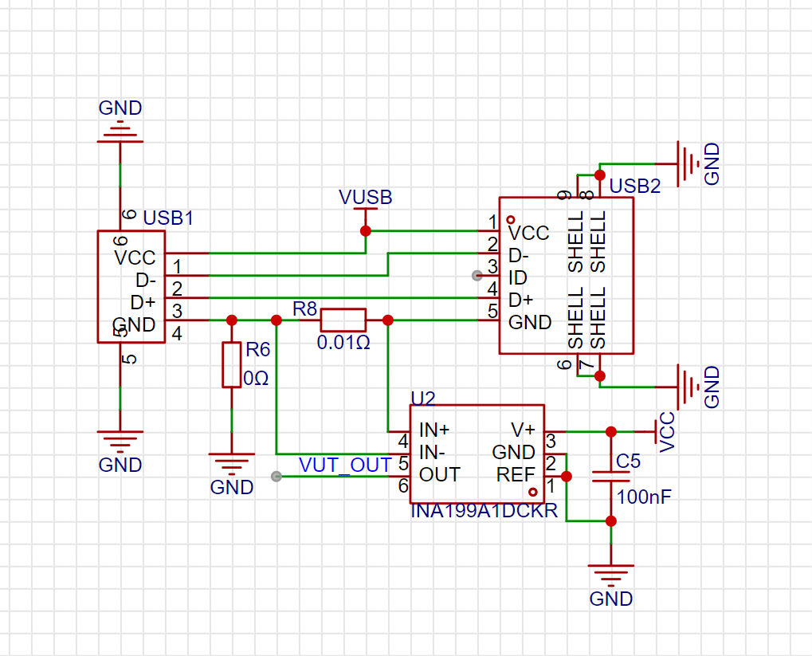Screen dimensions: 812x656
Task: Select ground symbol under capacitor C5
Action: [611, 576]
